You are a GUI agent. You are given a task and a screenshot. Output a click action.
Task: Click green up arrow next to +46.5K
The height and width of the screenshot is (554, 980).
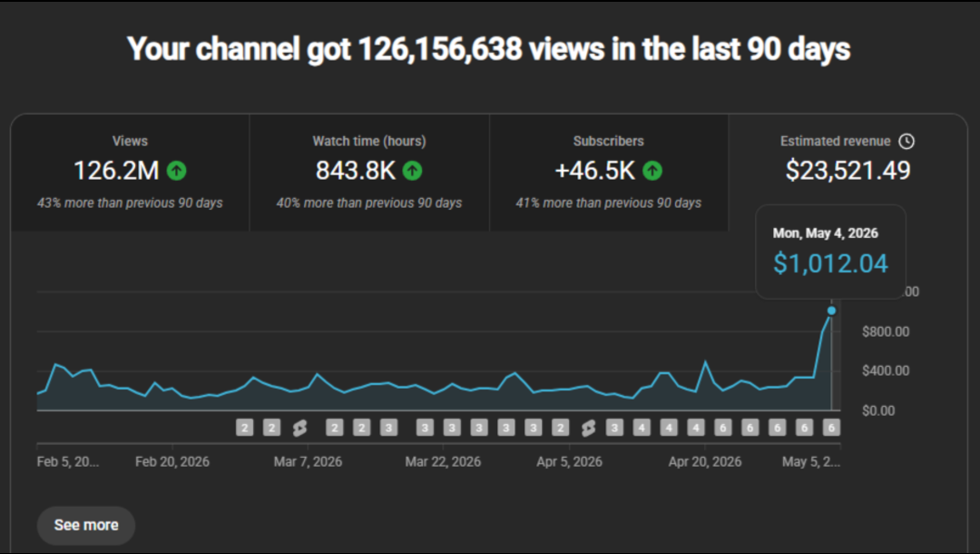pyautogui.click(x=652, y=171)
